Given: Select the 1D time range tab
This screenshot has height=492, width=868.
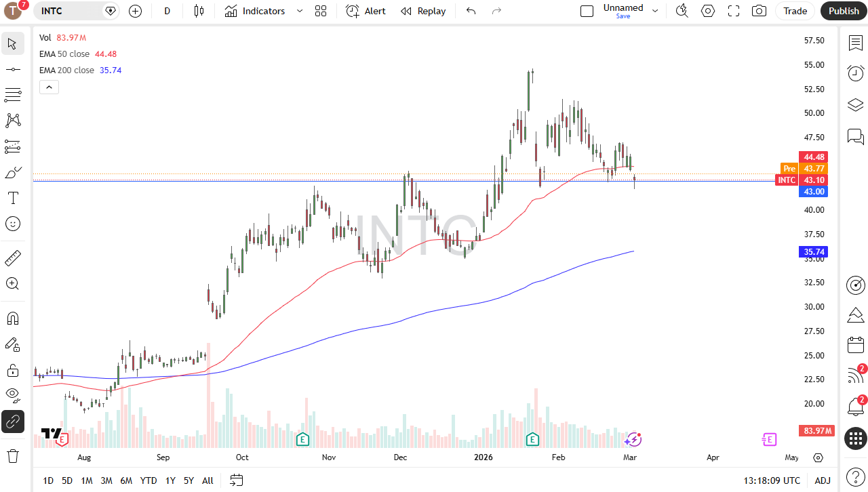Looking at the screenshot, I should point(48,480).
